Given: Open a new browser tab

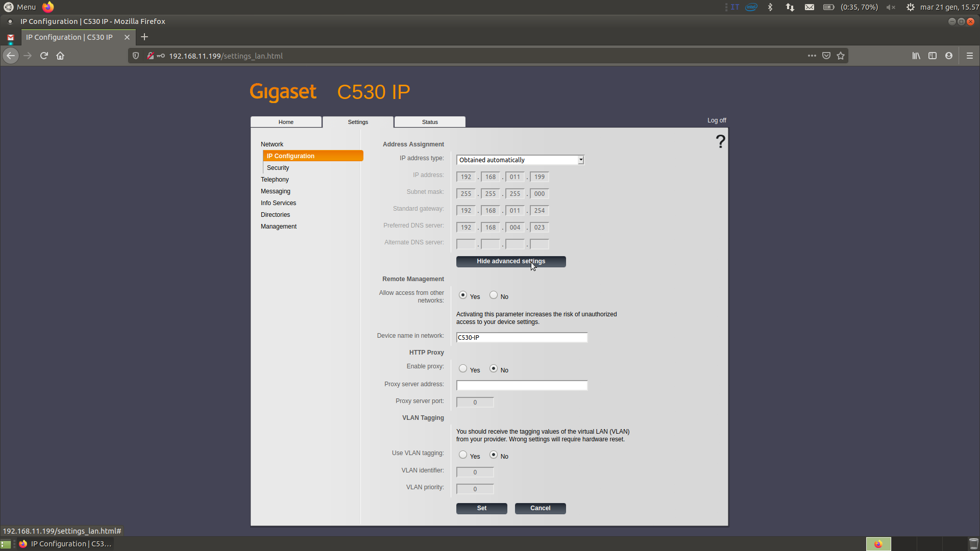Looking at the screenshot, I should [x=144, y=37].
